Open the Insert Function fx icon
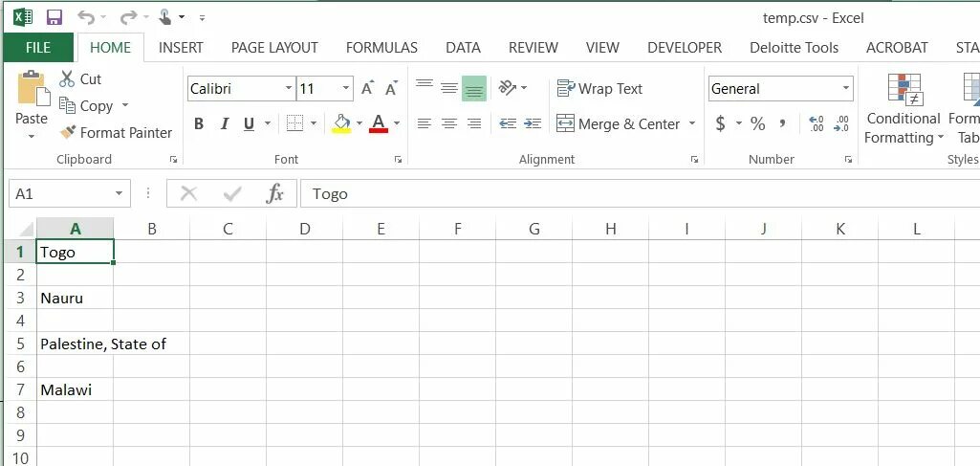The width and height of the screenshot is (980, 466). [x=275, y=194]
